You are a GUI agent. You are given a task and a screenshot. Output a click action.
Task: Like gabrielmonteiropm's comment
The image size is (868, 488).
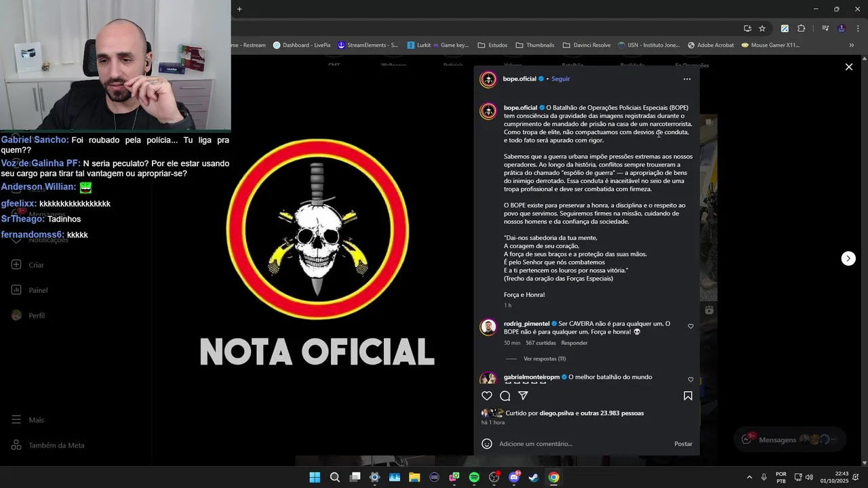pos(691,380)
